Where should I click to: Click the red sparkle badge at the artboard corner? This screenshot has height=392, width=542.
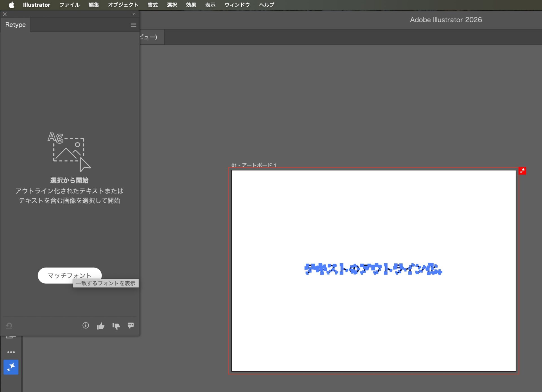(523, 170)
